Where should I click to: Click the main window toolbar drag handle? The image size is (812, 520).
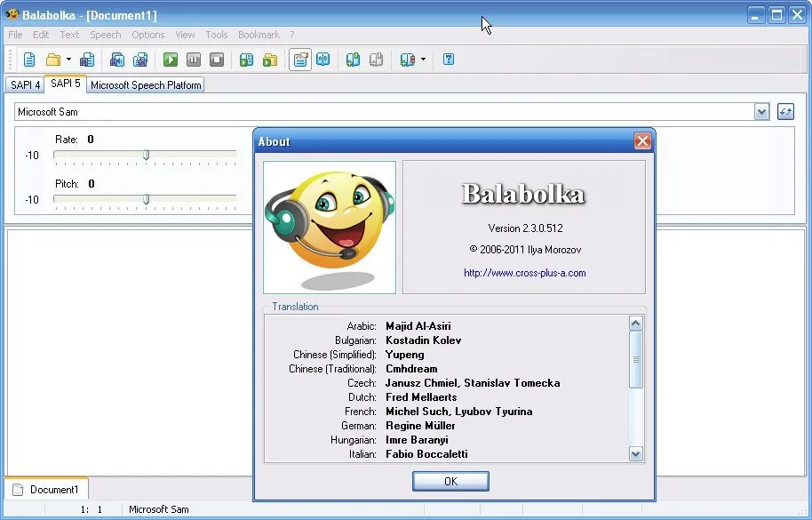tap(10, 60)
